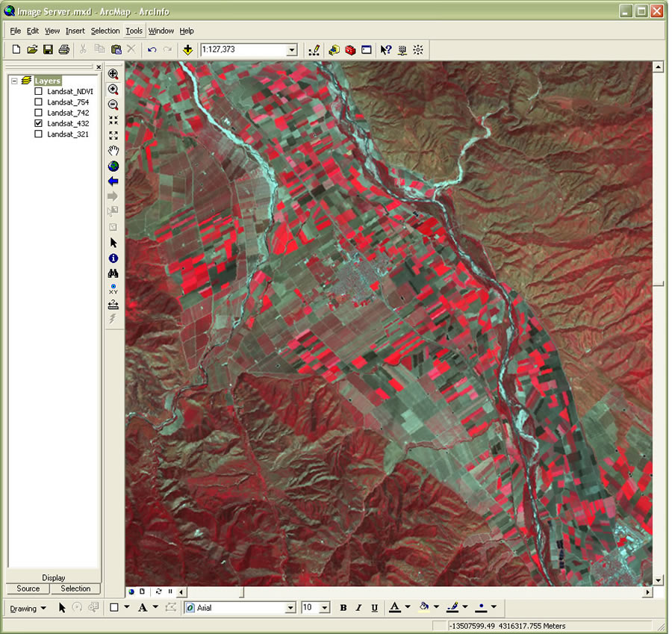The image size is (672, 634).
Task: Open the Edit menu
Action: 33,31
